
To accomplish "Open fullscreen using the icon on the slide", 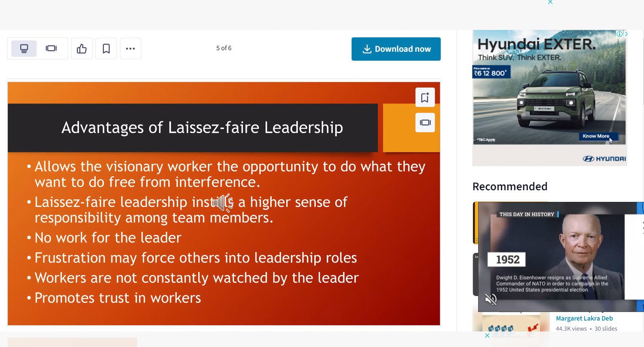I will point(425,123).
